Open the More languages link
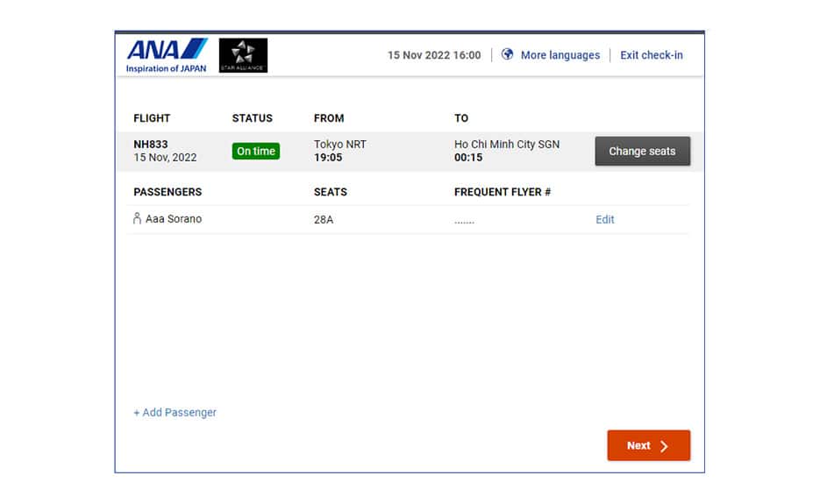This screenshot has height=504, width=820. (x=560, y=55)
